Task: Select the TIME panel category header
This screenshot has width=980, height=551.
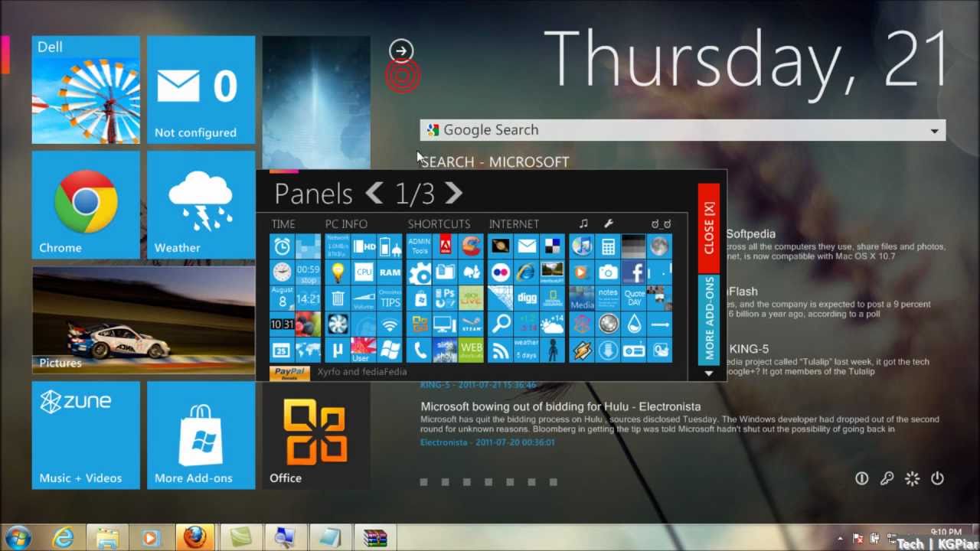Action: click(x=283, y=224)
